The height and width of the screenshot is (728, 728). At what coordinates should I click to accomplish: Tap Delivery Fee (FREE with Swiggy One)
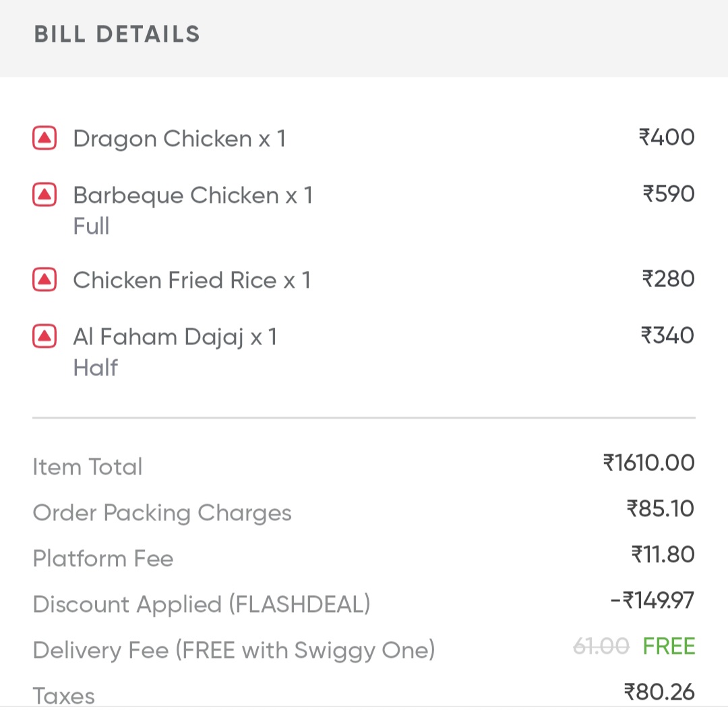point(234,650)
